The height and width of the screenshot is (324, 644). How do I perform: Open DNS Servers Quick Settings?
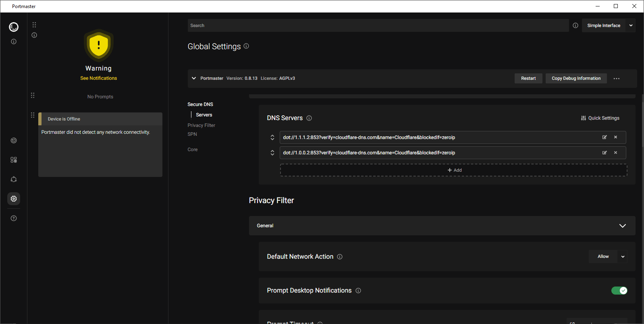(x=600, y=118)
